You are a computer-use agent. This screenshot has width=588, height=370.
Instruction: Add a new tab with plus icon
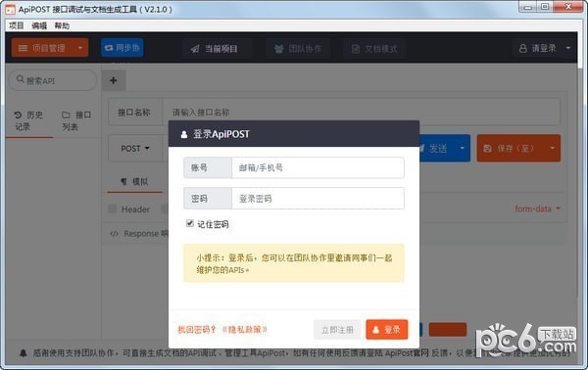click(114, 80)
